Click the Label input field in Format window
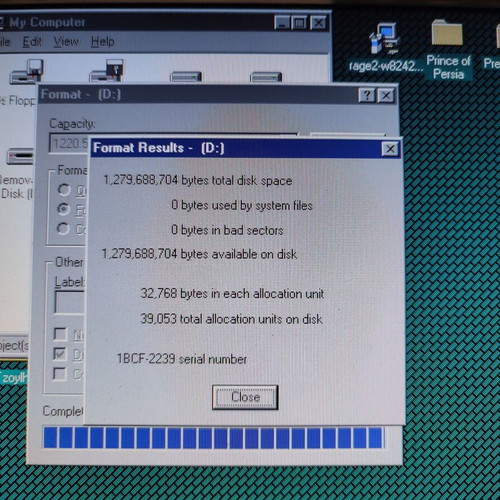 (70, 302)
